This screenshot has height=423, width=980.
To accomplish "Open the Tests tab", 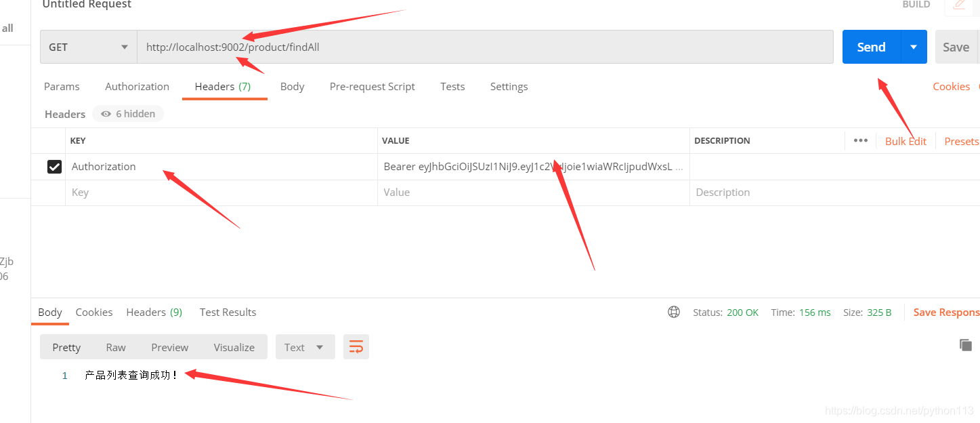I will 452,86.
